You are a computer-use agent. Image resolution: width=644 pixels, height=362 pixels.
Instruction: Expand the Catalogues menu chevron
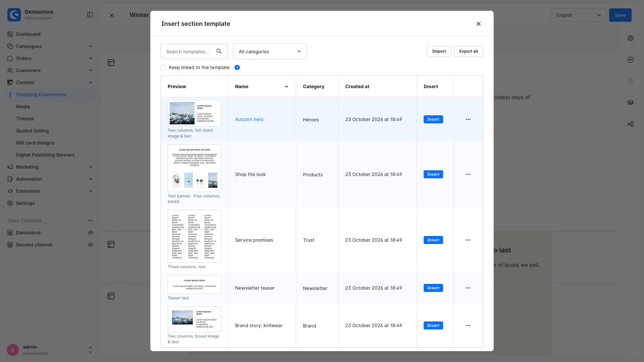click(x=91, y=46)
